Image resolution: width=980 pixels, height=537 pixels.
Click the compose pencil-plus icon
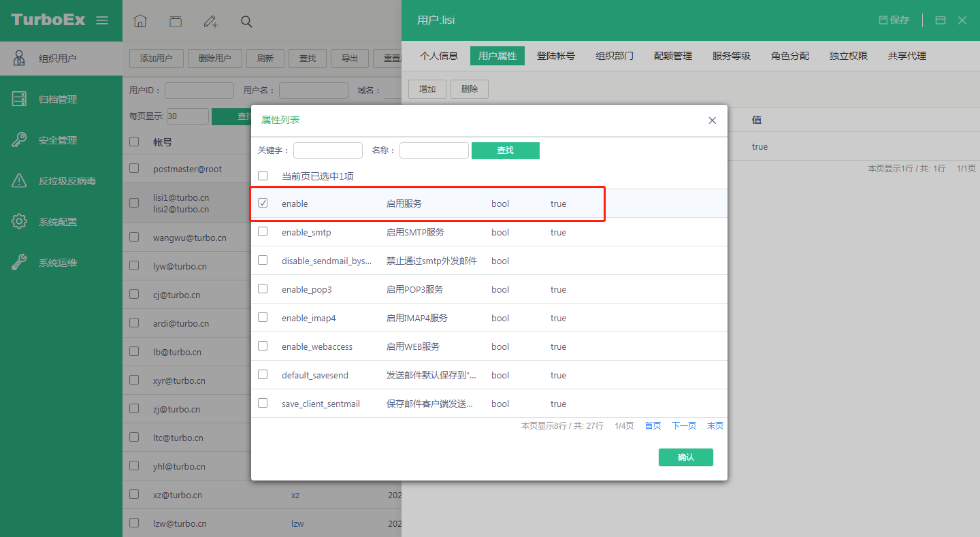pyautogui.click(x=211, y=22)
